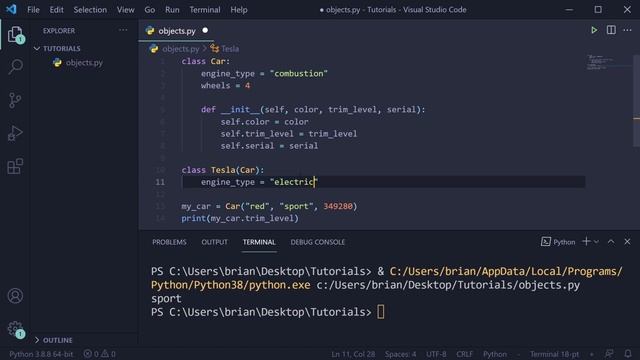Select the TERMINAL tab
640x360 pixels.
(x=259, y=242)
